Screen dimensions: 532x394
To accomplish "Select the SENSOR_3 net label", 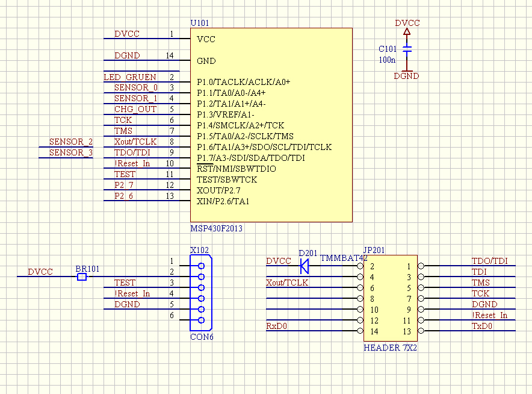I will [x=71, y=152].
